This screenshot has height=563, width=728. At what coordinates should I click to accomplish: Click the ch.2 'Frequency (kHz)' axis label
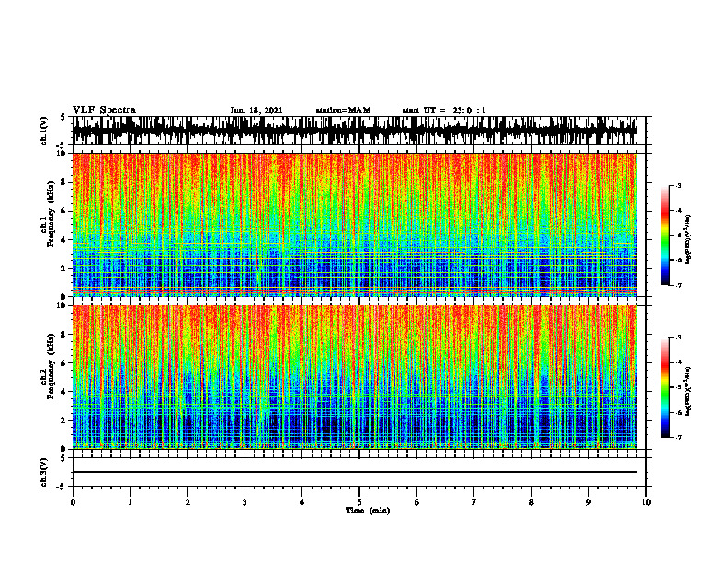[51, 365]
